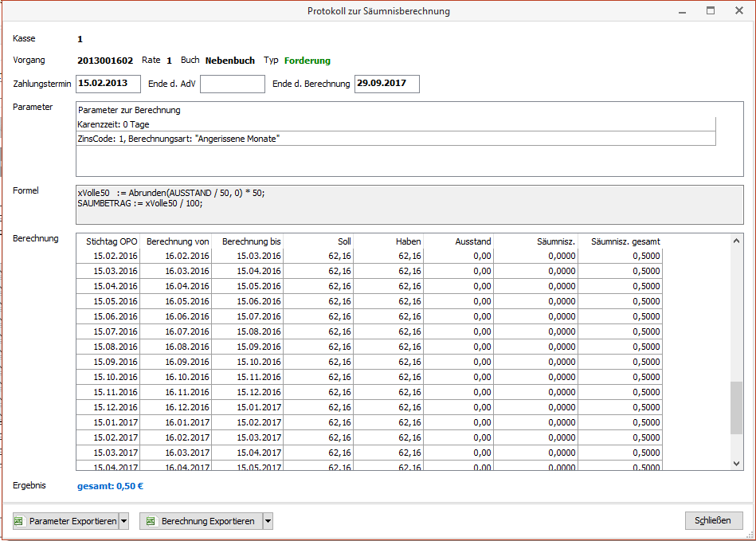Click the table scrollbar down arrow
Screen dimensions: 756x541
pyautogui.click(x=736, y=464)
